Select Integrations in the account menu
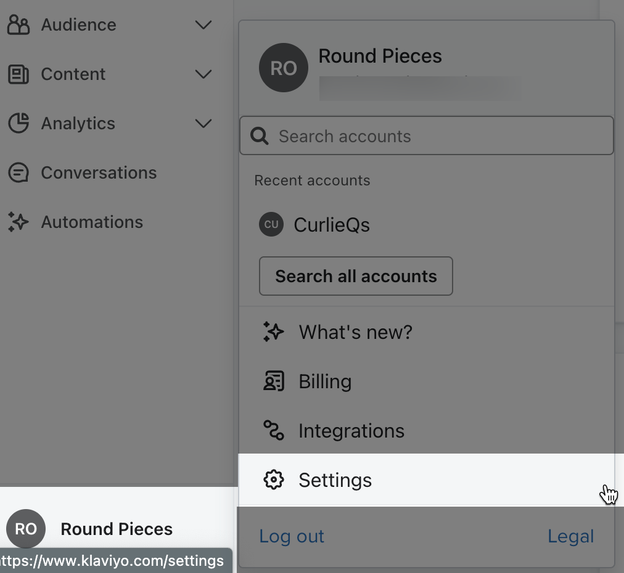 (351, 431)
